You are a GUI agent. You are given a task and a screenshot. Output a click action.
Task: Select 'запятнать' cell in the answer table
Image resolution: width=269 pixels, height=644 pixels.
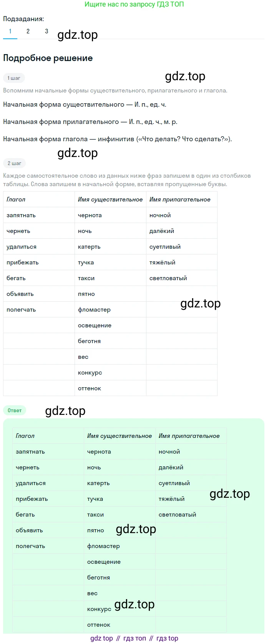pyautogui.click(x=30, y=452)
